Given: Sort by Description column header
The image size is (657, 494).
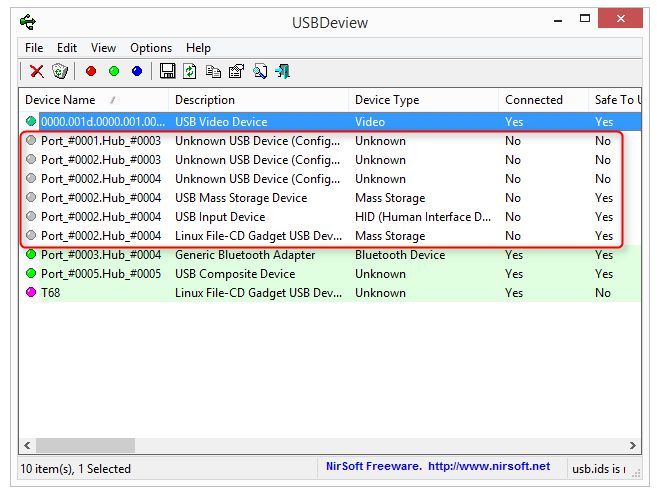Looking at the screenshot, I should [259, 100].
